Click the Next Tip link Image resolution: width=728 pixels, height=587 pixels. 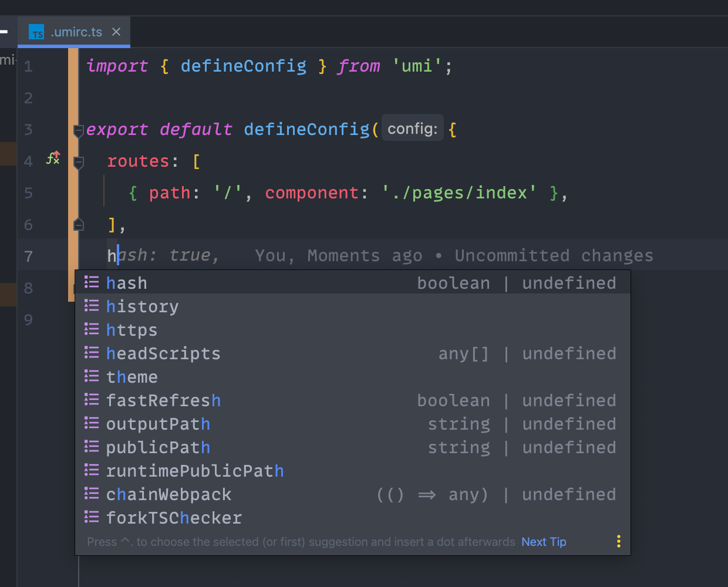pyautogui.click(x=544, y=541)
